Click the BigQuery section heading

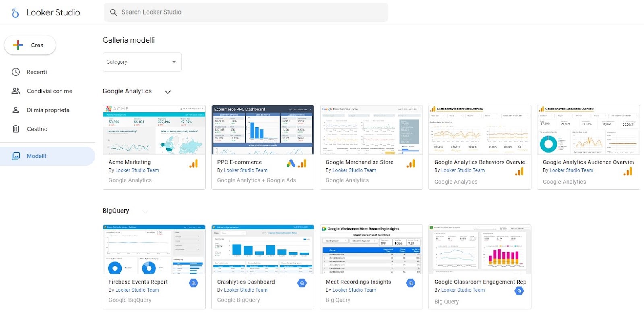[116, 211]
